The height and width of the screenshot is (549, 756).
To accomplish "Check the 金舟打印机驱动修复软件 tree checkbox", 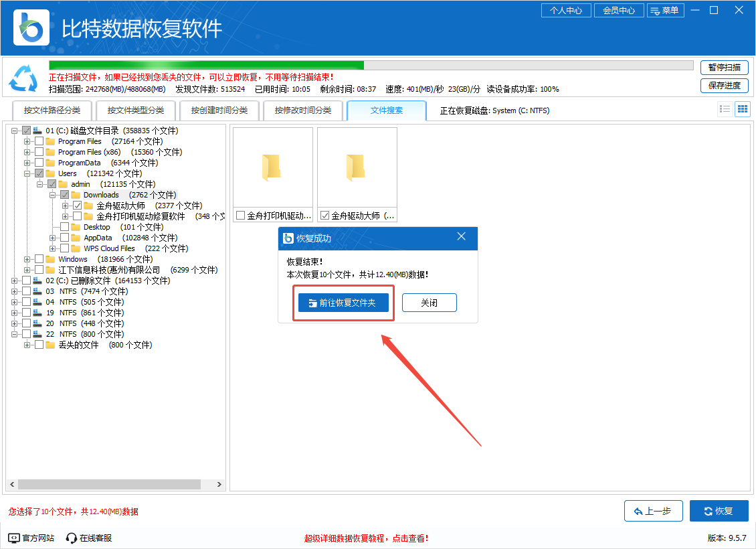I will [x=77, y=216].
